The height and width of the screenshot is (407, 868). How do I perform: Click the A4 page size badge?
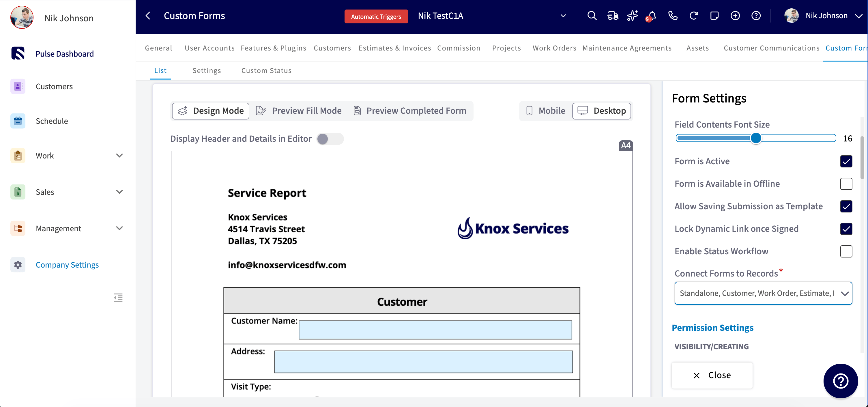[x=626, y=145]
